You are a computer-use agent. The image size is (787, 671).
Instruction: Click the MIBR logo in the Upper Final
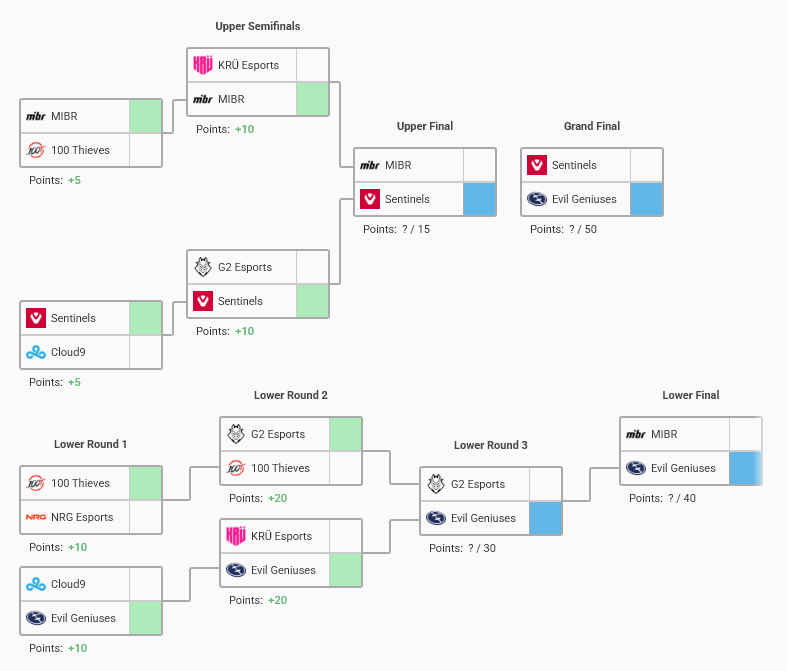click(370, 166)
